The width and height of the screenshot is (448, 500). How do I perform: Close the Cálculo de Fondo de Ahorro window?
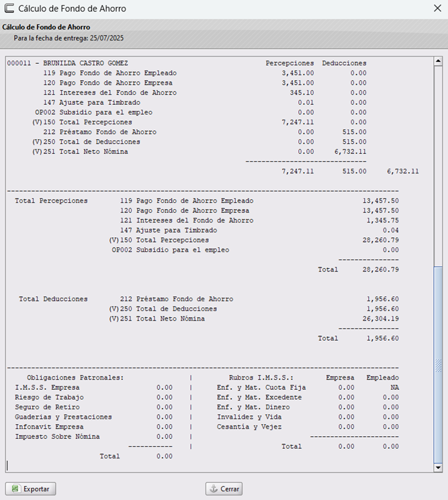tap(437, 8)
